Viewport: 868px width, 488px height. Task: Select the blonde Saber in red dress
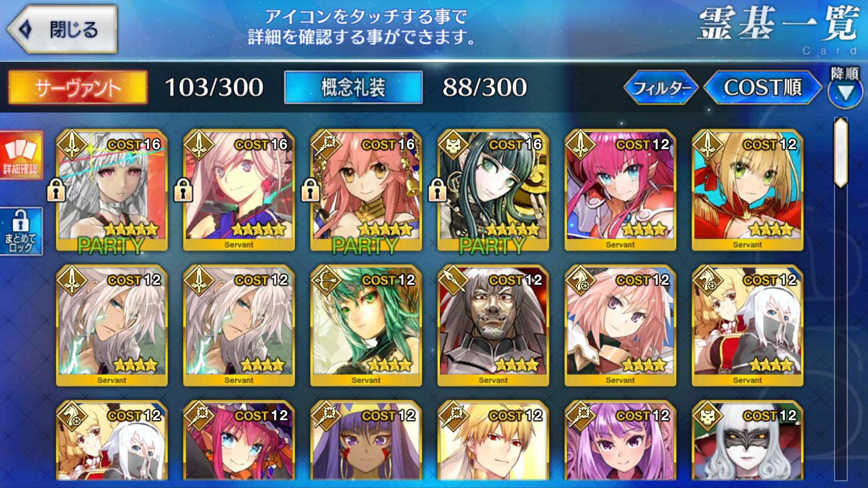coord(747,190)
